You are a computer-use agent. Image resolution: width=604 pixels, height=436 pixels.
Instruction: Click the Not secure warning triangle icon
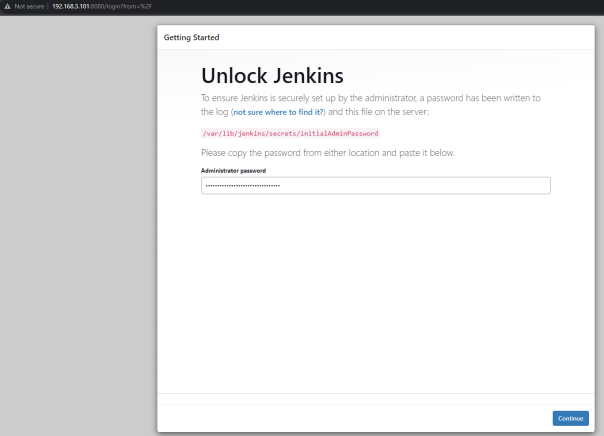pyautogui.click(x=7, y=6)
